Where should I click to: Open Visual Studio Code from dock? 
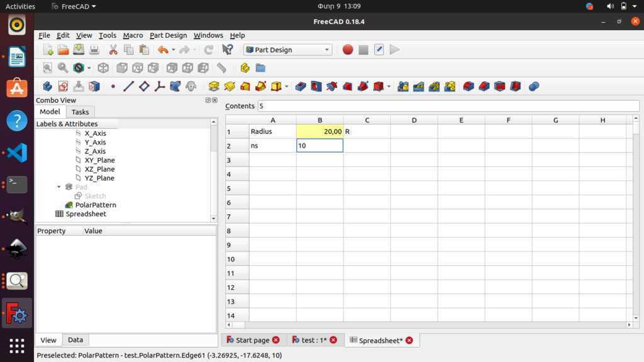17,152
